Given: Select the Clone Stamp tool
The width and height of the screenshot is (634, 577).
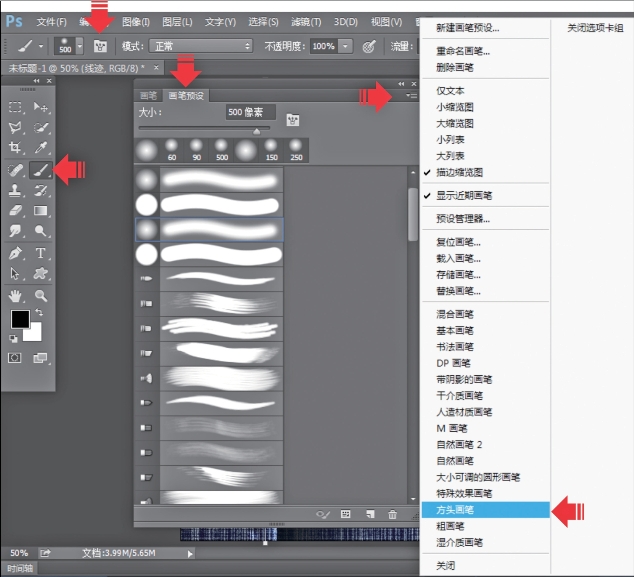Looking at the screenshot, I should click(16, 190).
